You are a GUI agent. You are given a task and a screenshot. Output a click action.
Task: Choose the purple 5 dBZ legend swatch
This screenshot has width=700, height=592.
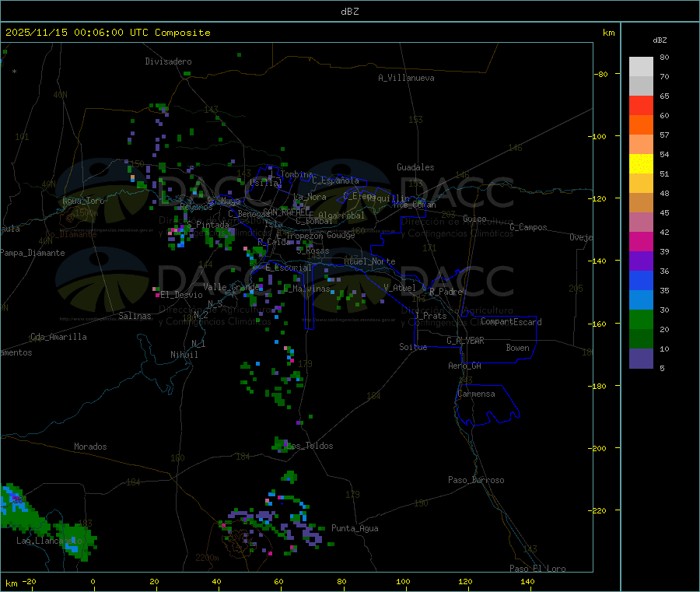point(641,359)
